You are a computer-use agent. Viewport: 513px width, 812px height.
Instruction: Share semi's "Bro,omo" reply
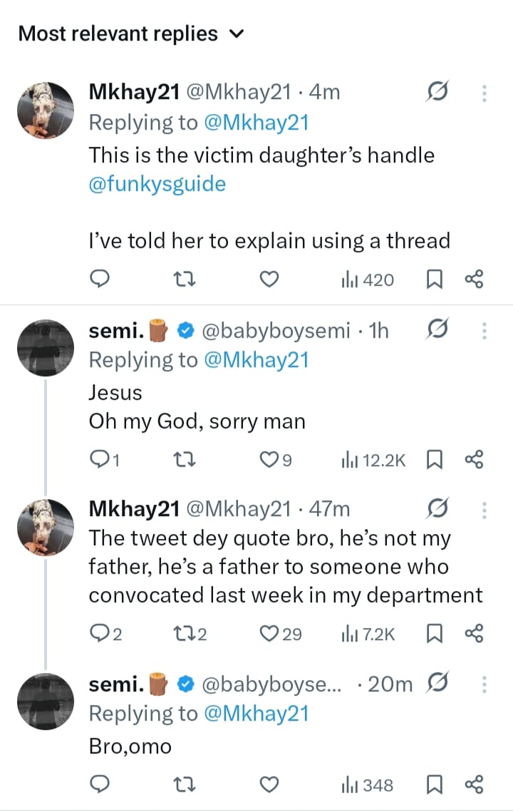[474, 785]
